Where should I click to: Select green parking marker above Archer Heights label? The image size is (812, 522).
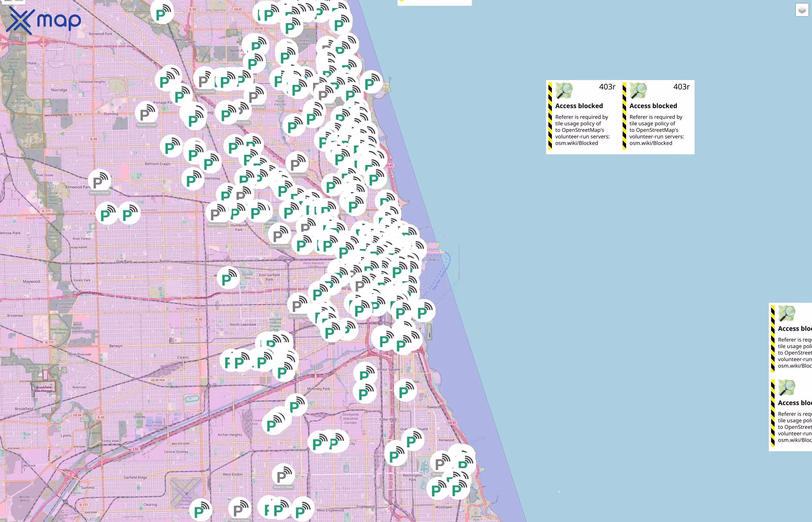click(273, 423)
